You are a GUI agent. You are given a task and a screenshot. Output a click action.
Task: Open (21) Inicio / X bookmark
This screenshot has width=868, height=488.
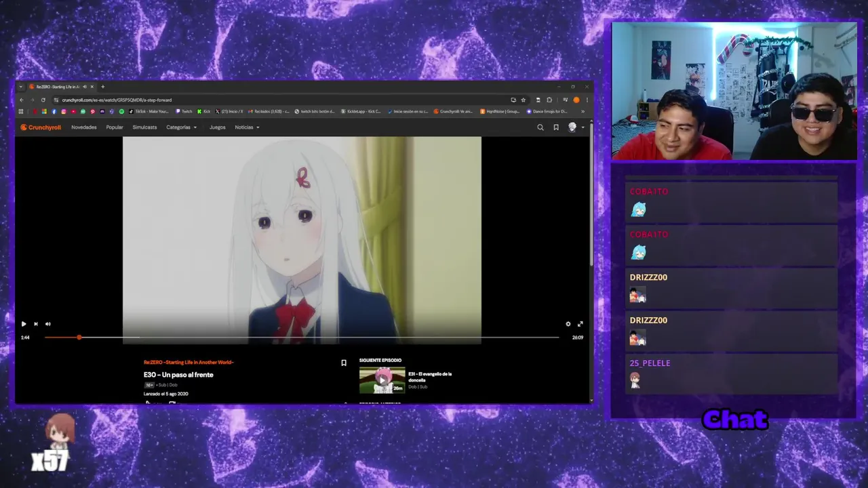coord(229,111)
